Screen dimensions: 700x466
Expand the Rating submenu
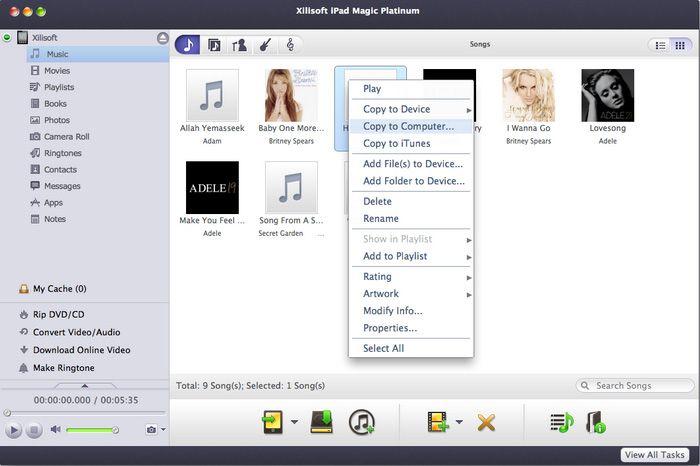(x=411, y=277)
